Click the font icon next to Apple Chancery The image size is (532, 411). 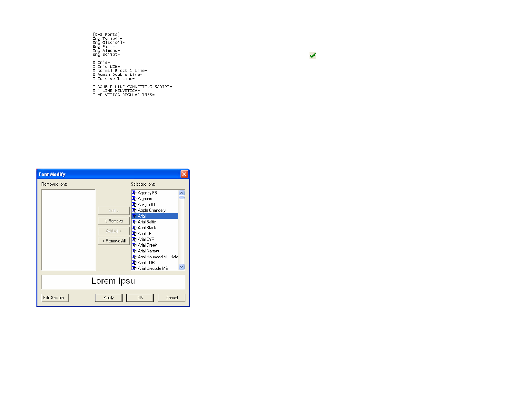(134, 210)
